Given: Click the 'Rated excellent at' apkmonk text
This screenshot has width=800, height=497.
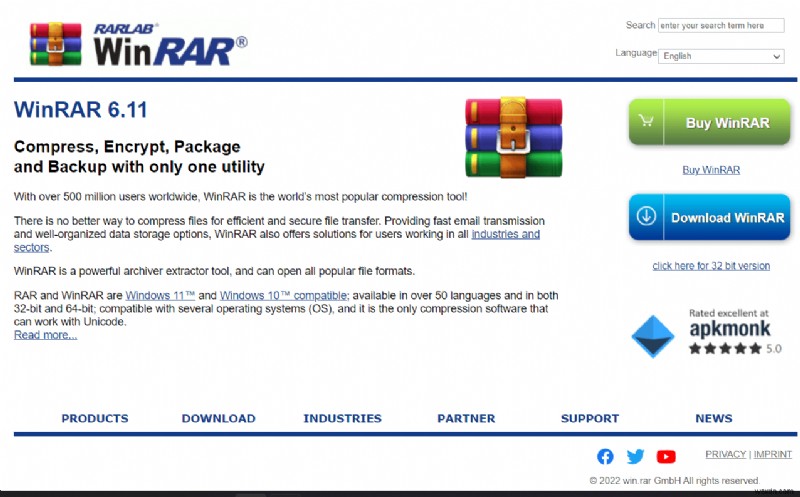Looking at the screenshot, I should 729,313.
